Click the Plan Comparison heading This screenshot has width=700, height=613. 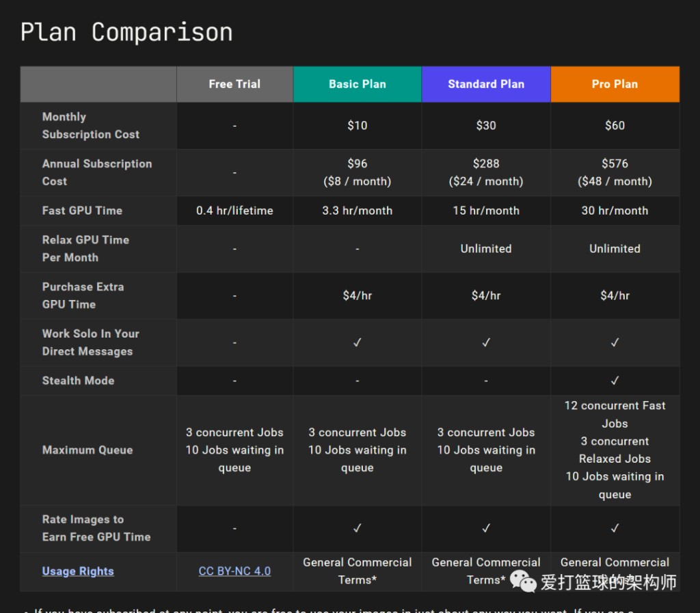[126, 32]
